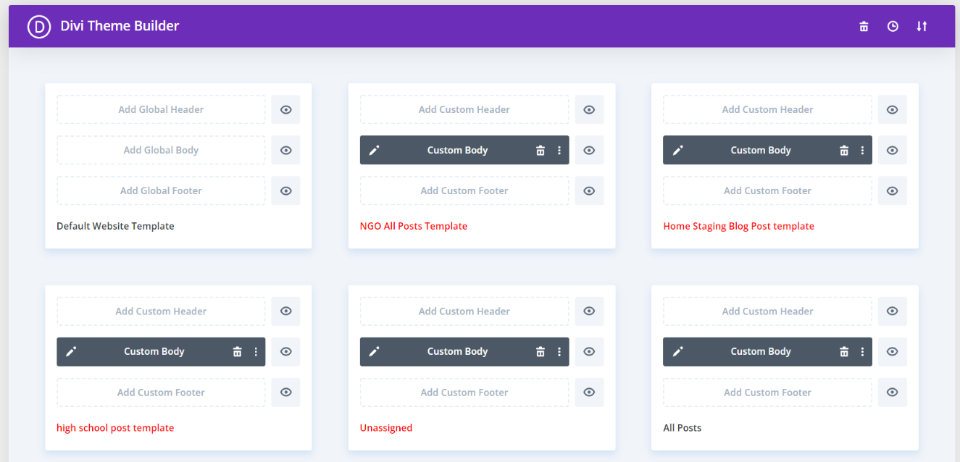The height and width of the screenshot is (462, 960).
Task: Open the Custom Body options menu in NGO All Posts Template
Action: pos(559,151)
